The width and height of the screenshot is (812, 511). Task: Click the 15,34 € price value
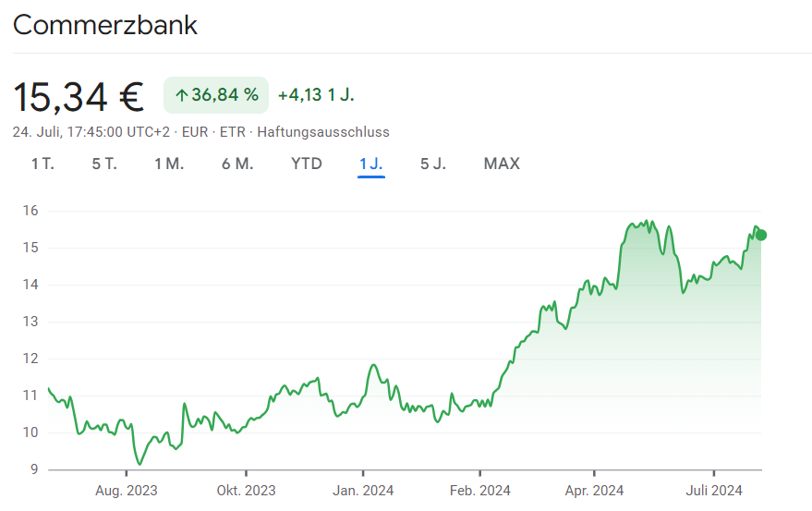click(79, 97)
